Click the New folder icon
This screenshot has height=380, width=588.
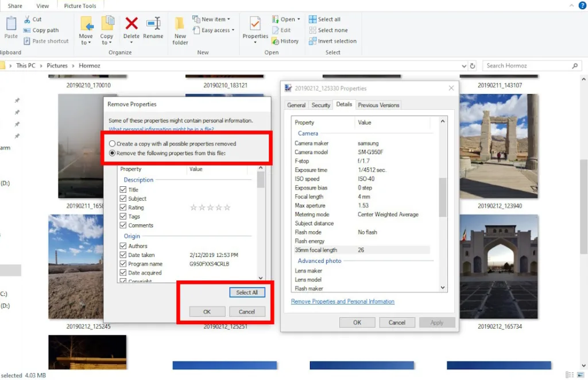[180, 24]
